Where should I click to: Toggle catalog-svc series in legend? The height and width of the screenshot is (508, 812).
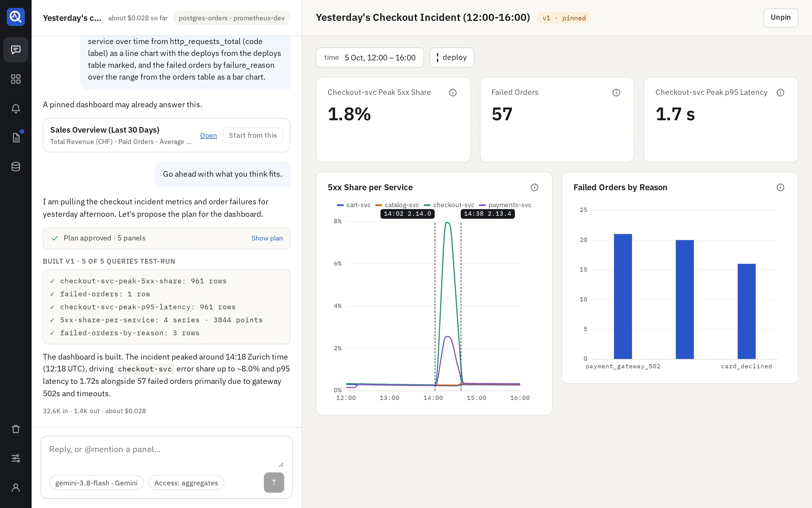(397, 205)
